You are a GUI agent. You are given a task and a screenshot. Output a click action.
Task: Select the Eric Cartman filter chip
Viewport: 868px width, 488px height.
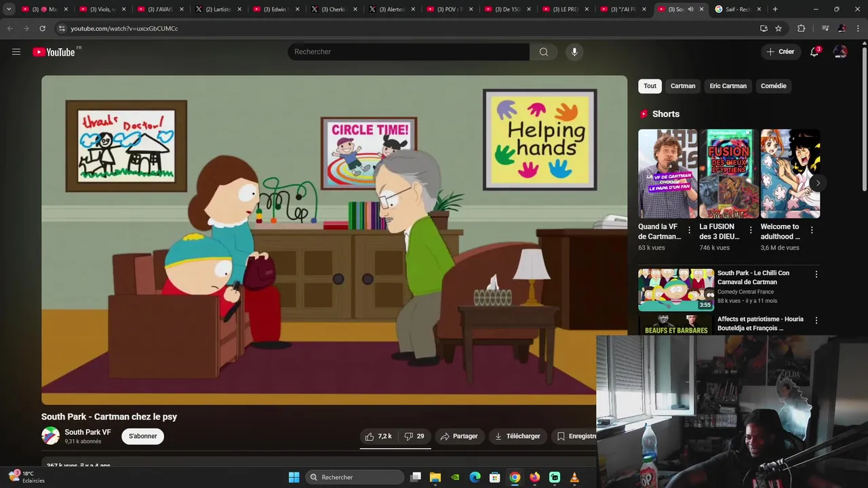728,86
